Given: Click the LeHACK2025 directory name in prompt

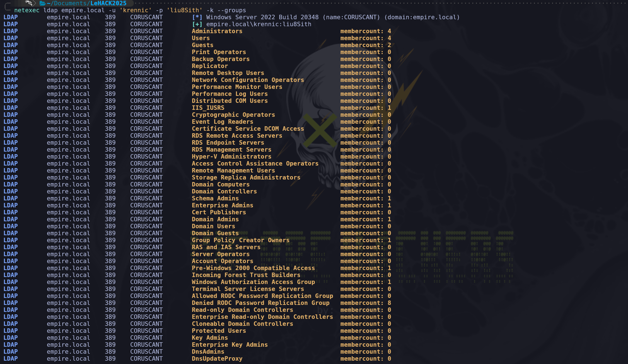Looking at the screenshot, I should [108, 3].
